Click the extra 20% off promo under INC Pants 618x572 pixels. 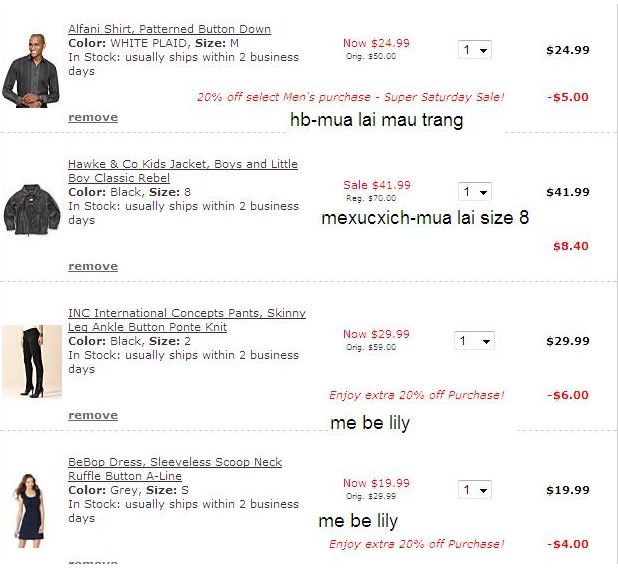pos(417,395)
